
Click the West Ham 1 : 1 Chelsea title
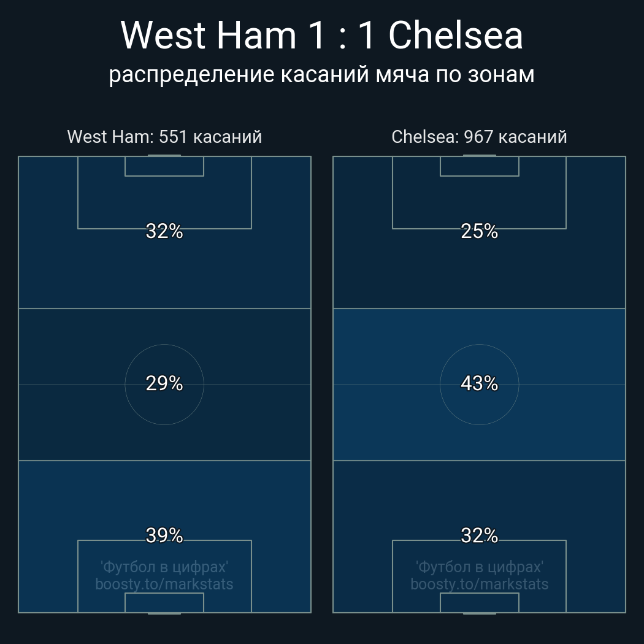coord(321,36)
